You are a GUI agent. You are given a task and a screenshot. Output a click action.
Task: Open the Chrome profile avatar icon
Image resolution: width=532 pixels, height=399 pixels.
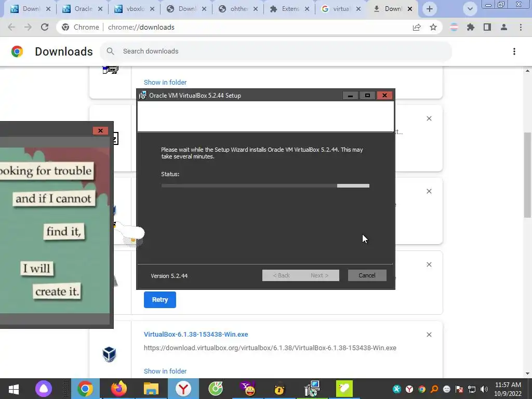(x=504, y=27)
